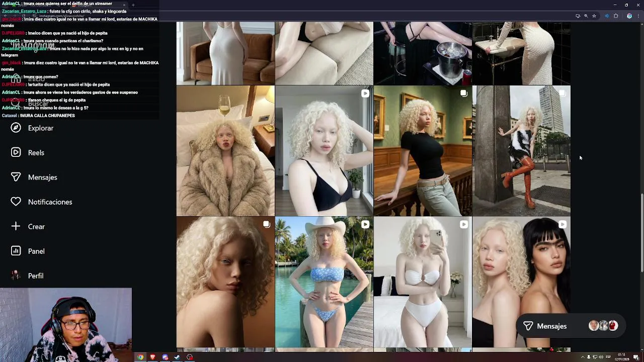Open the volume tray icon

tap(601, 357)
